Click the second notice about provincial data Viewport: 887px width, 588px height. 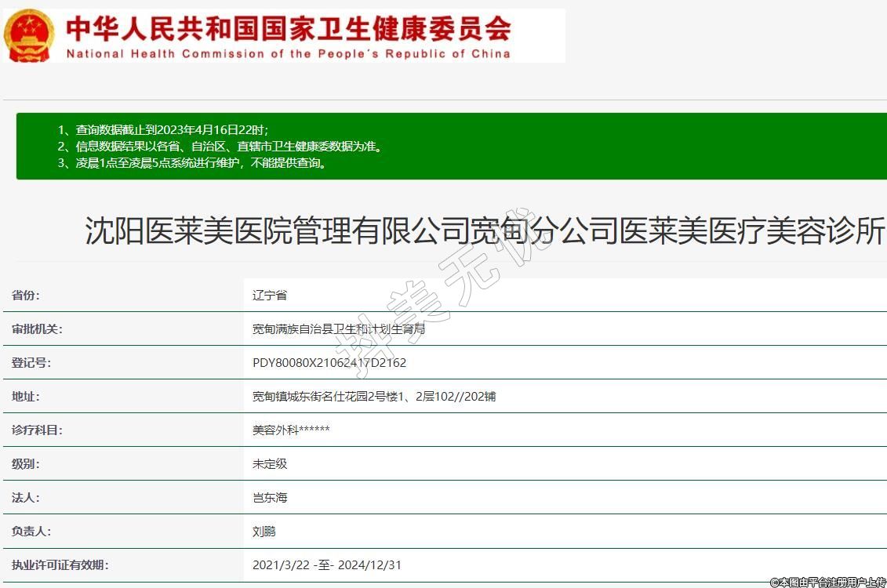220,147
